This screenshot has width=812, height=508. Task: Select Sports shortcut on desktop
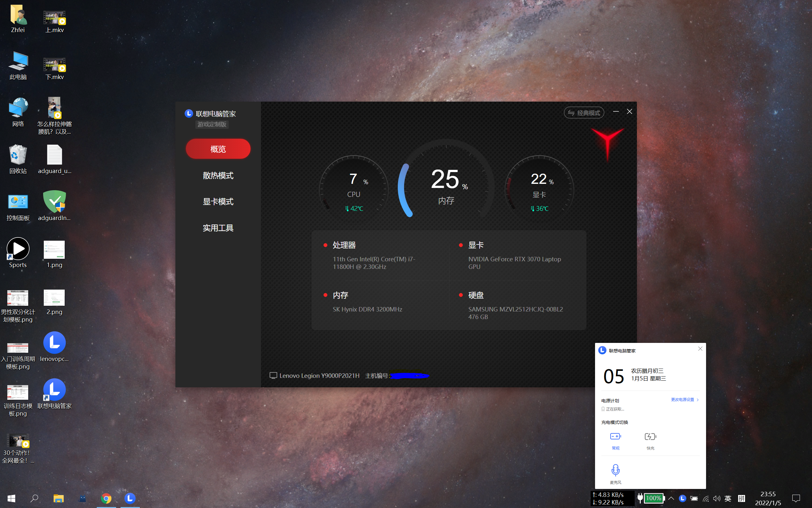pyautogui.click(x=18, y=253)
